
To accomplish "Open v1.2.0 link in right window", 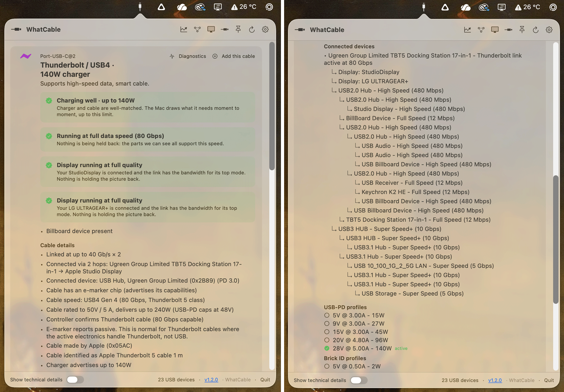I will tap(495, 380).
